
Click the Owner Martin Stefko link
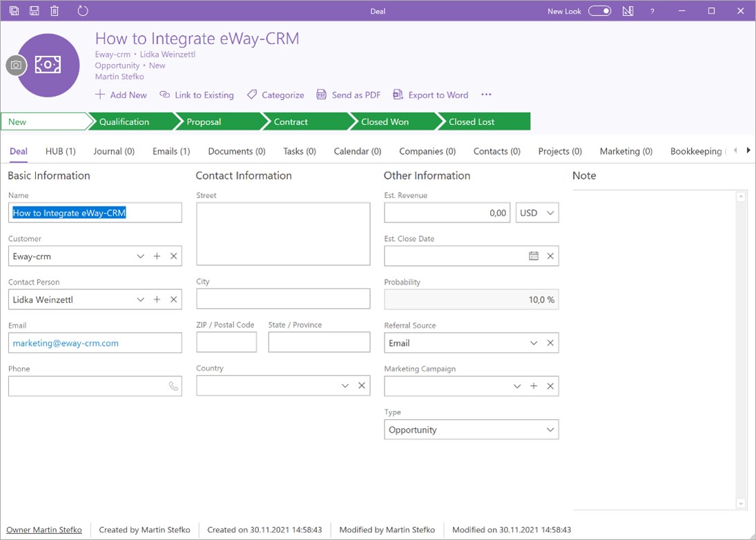pyautogui.click(x=44, y=530)
